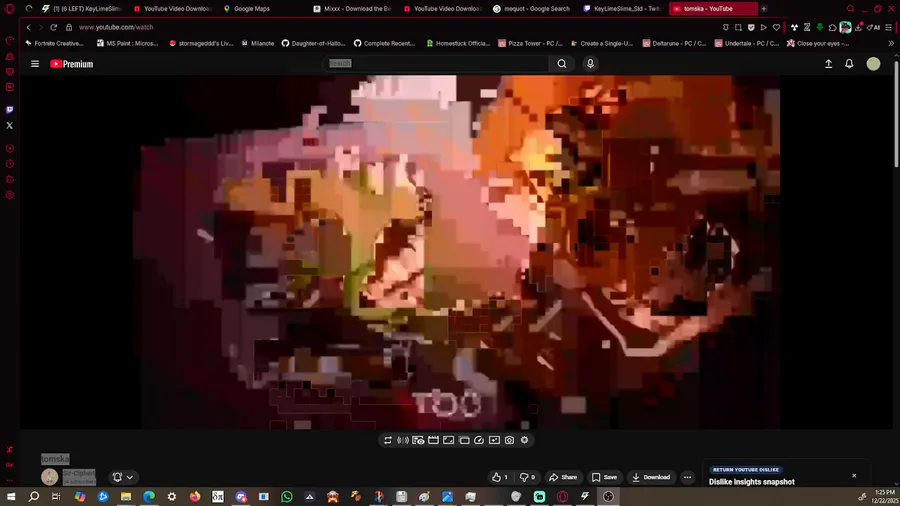Expand the subscription notification bell dropdown
The height and width of the screenshot is (506, 900).
pyautogui.click(x=123, y=477)
